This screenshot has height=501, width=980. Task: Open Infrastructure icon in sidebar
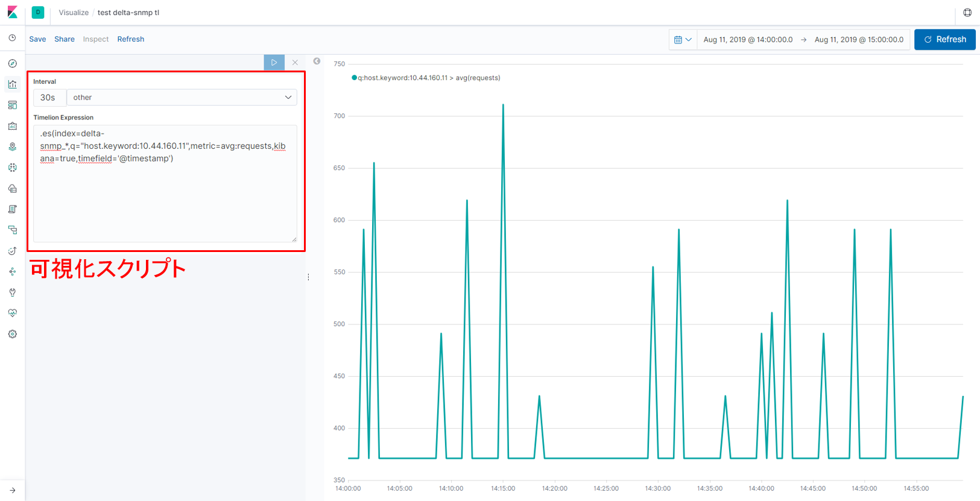click(13, 188)
